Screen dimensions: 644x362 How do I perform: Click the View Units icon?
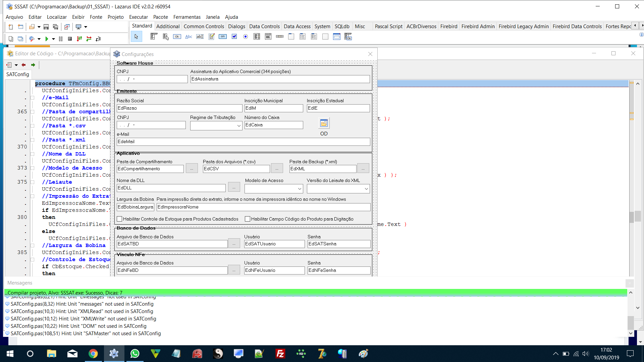(x=11, y=39)
